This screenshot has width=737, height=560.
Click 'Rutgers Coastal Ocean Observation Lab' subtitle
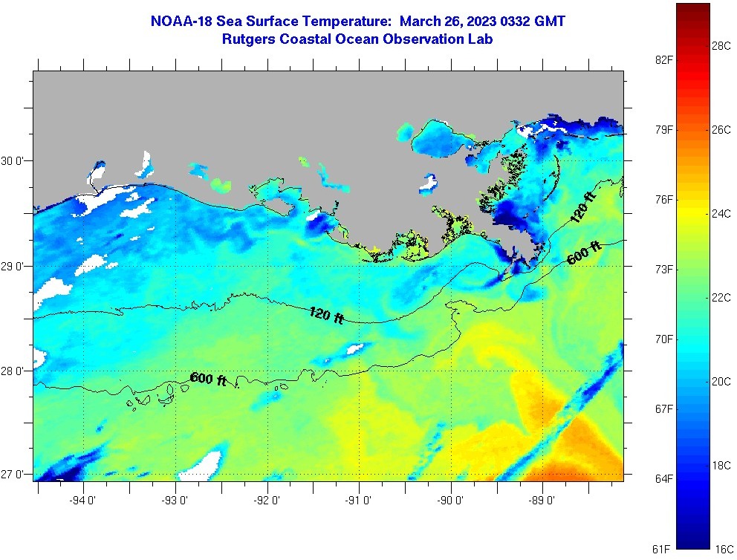click(357, 39)
